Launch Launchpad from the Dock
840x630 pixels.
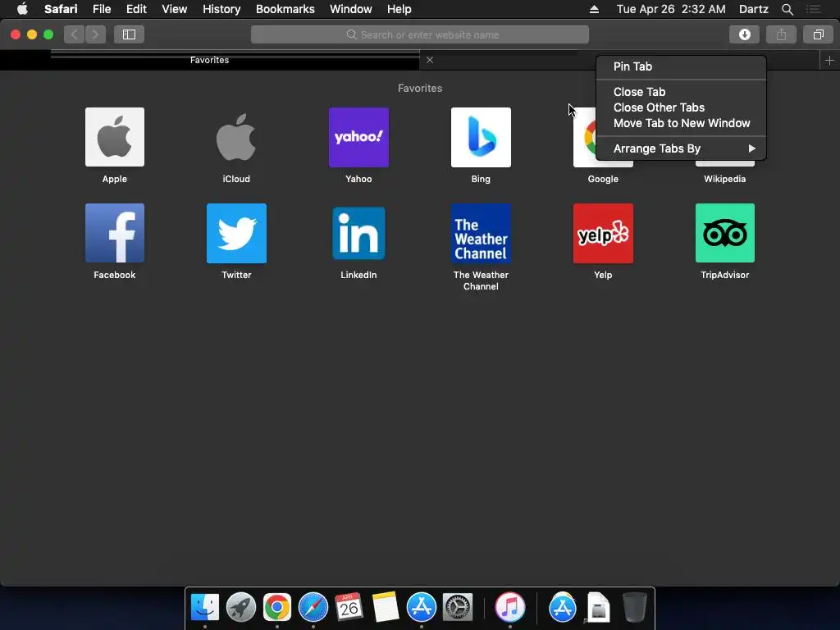click(x=241, y=607)
